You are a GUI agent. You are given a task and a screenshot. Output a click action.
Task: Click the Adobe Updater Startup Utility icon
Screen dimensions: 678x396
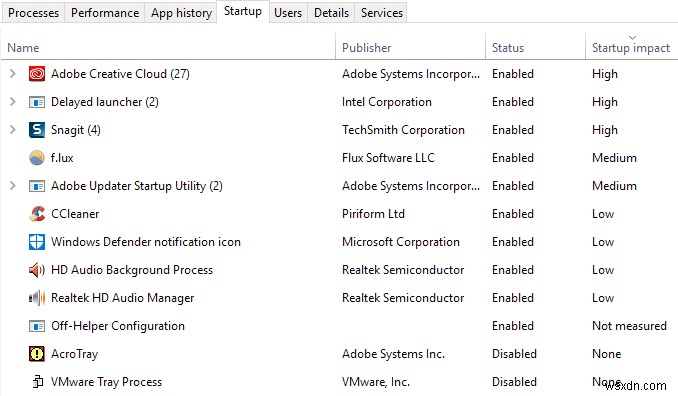[x=37, y=186]
